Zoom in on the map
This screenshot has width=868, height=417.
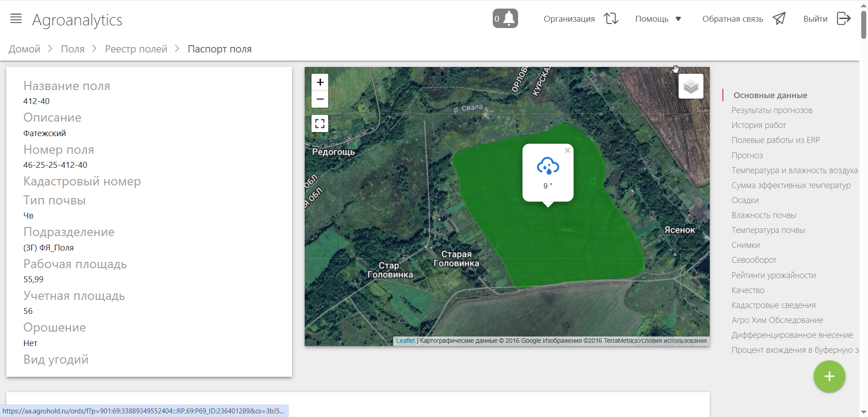(x=320, y=82)
